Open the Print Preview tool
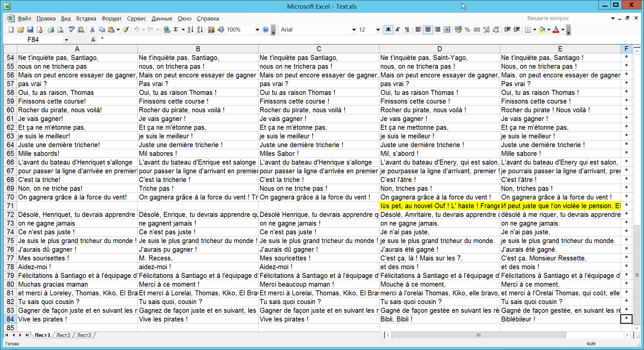The image size is (644, 350). 60,30
